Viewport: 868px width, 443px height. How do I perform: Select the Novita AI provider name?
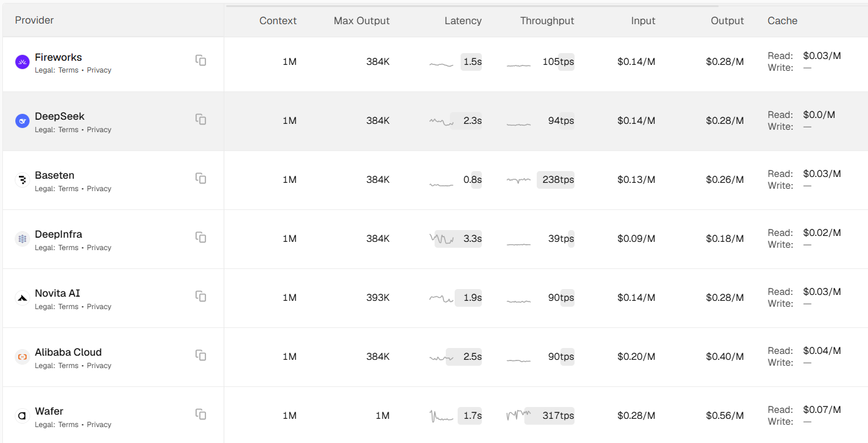pos(57,293)
